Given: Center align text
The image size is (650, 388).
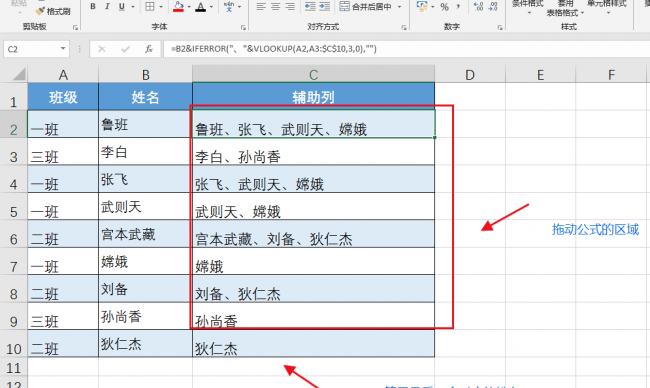Looking at the screenshot, I should click(275, 7).
